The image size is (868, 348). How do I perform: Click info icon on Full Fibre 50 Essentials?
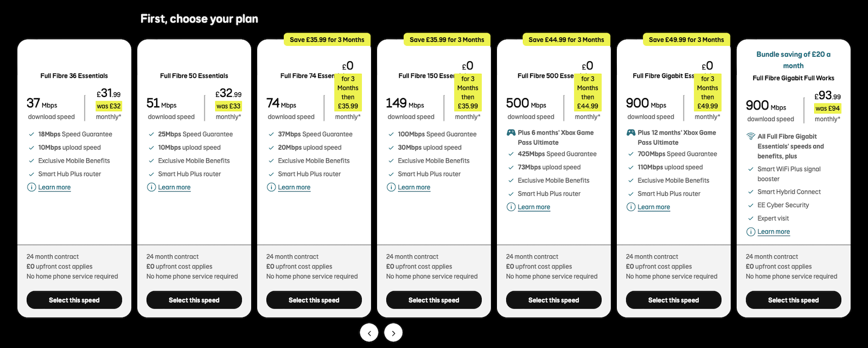coord(151,187)
